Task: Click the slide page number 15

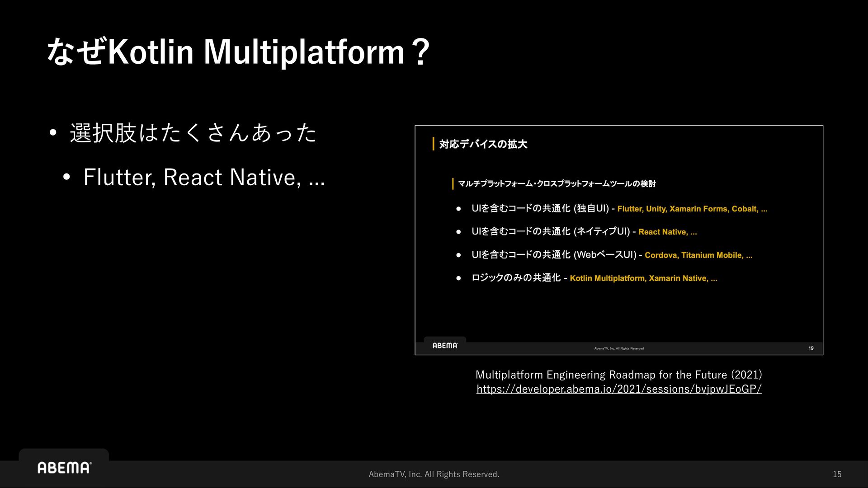Action: click(x=837, y=474)
